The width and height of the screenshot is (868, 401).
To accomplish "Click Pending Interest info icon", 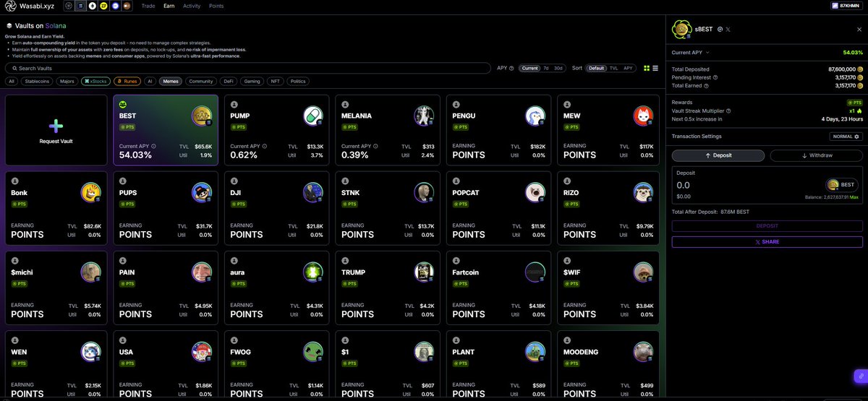I will coord(715,77).
